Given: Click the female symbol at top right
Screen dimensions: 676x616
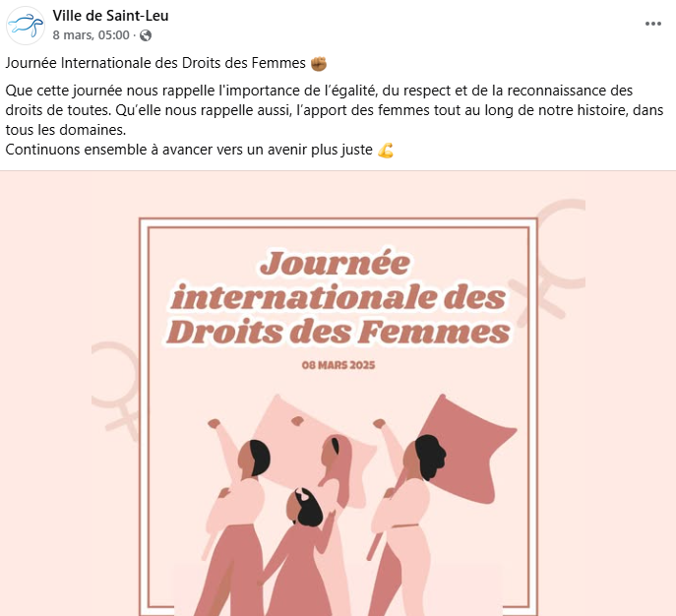Looking at the screenshot, I should point(547,261).
